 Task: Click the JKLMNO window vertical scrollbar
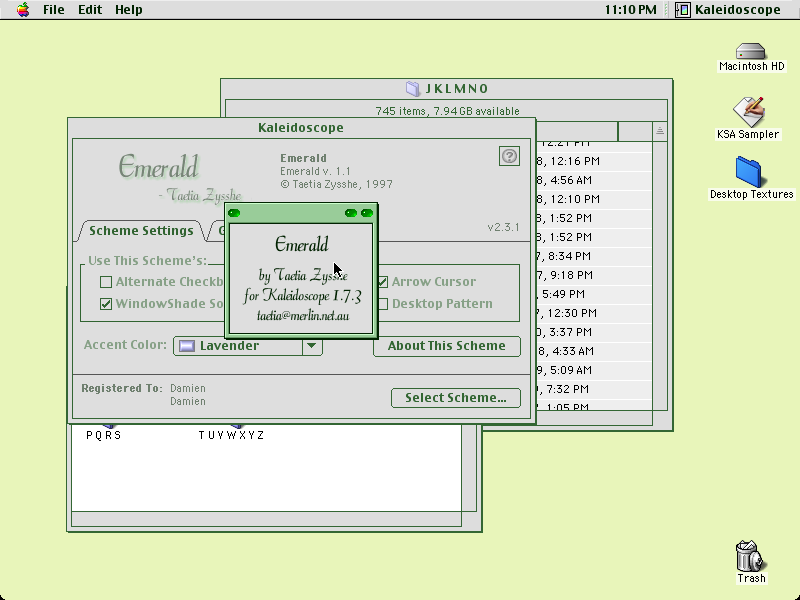click(660, 276)
